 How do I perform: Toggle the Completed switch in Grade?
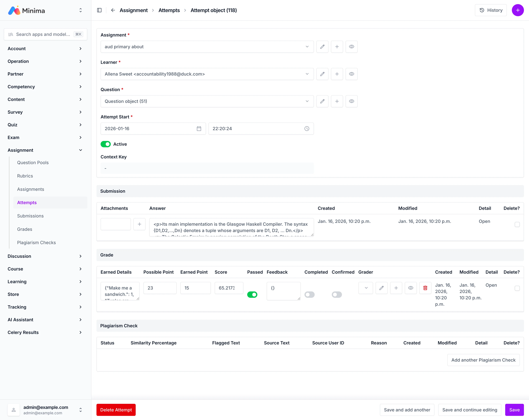pyautogui.click(x=309, y=295)
